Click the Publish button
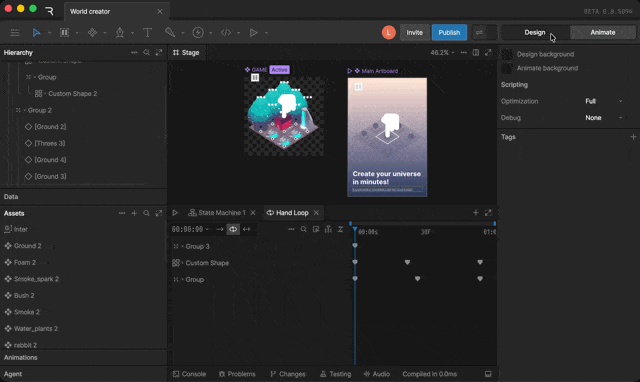 [x=449, y=33]
